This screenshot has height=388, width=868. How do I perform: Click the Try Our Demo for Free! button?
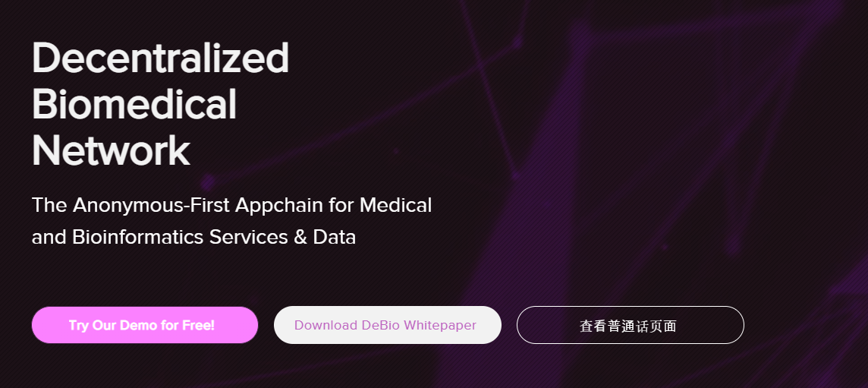pos(145,325)
